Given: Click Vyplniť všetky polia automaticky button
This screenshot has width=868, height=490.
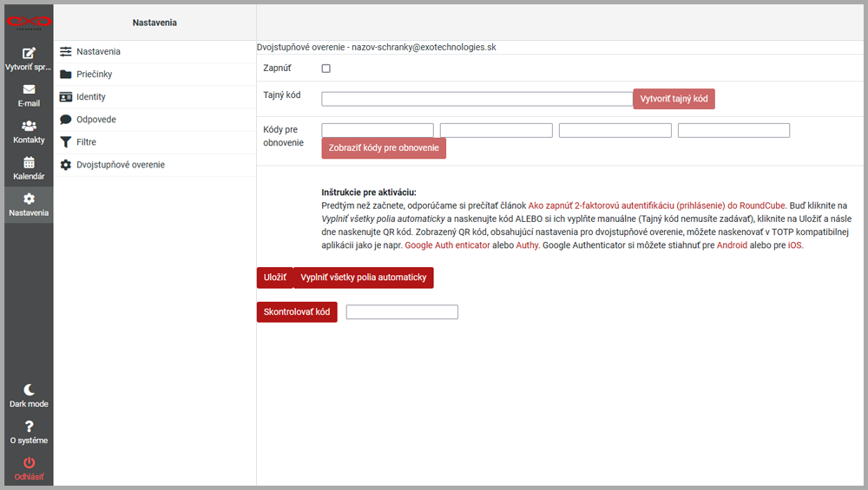Looking at the screenshot, I should click(x=363, y=278).
